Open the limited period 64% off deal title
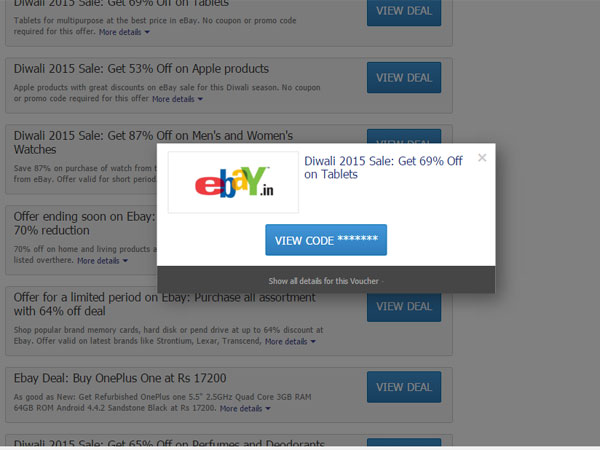The width and height of the screenshot is (600, 450). pos(165,304)
